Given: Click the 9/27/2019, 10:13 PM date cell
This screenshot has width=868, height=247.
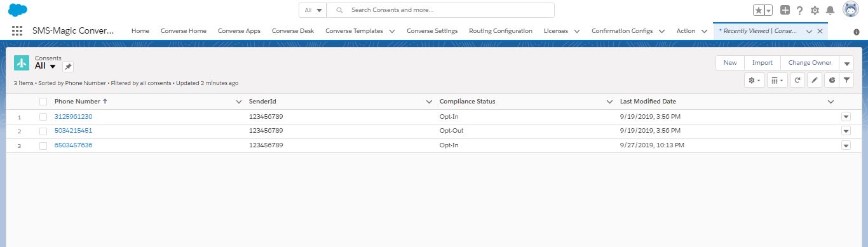Looking at the screenshot, I should point(652,145).
